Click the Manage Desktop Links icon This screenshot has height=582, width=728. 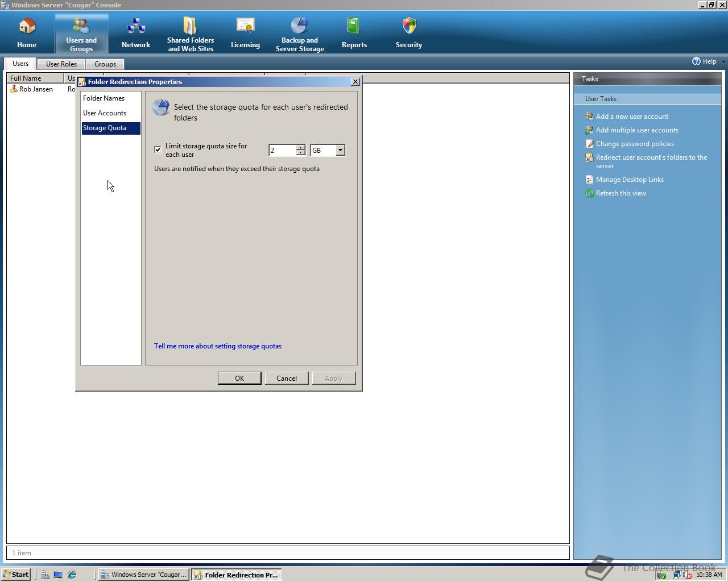[x=589, y=179]
